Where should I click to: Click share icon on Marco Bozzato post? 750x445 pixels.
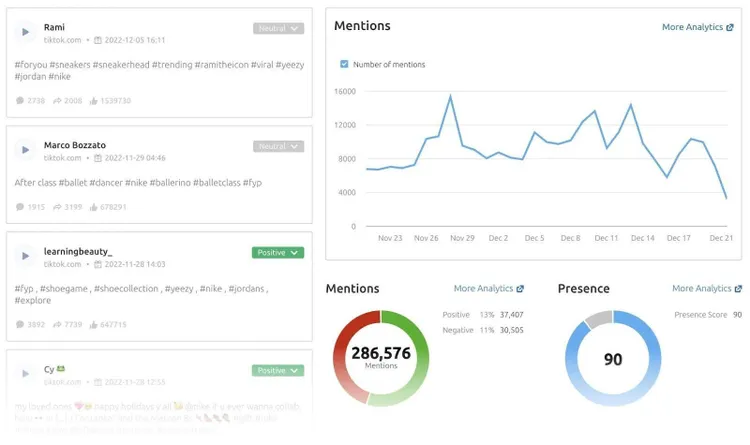(57, 207)
